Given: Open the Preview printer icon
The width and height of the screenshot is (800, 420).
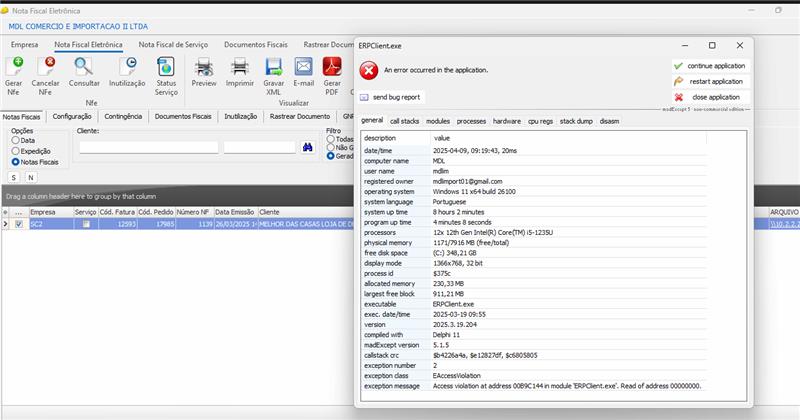Looking at the screenshot, I should (204, 67).
